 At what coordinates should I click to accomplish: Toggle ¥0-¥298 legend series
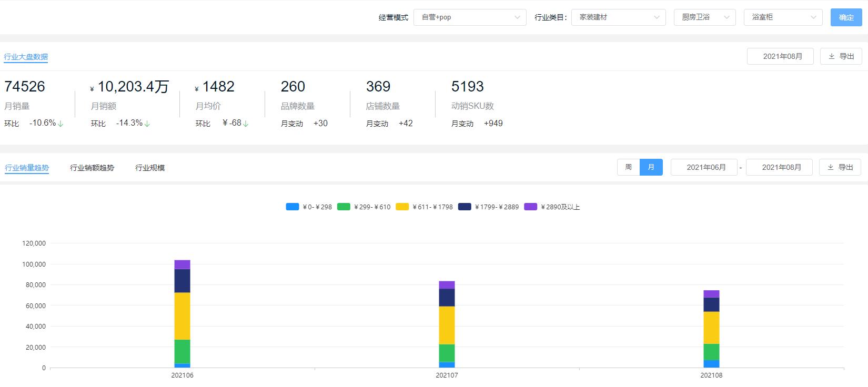pyautogui.click(x=309, y=207)
